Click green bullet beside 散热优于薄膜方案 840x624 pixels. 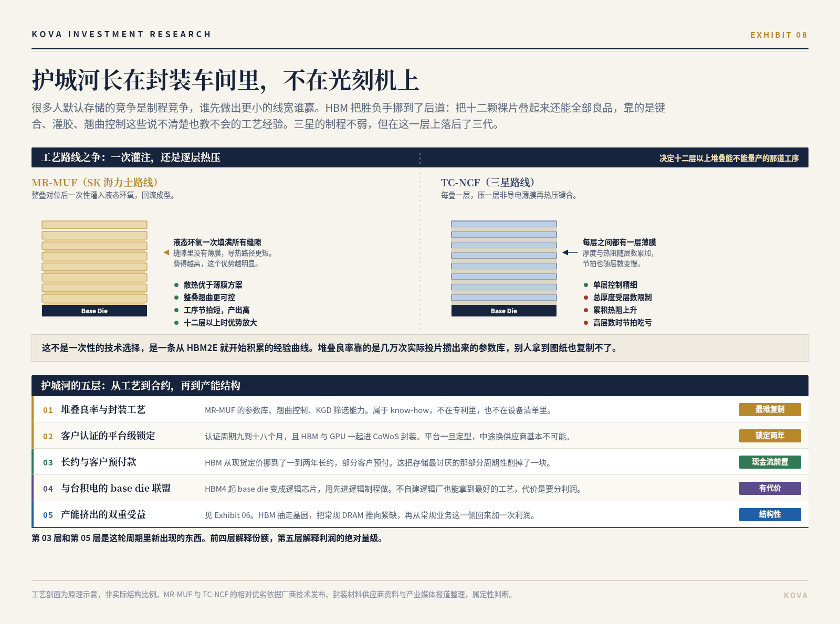coord(176,285)
